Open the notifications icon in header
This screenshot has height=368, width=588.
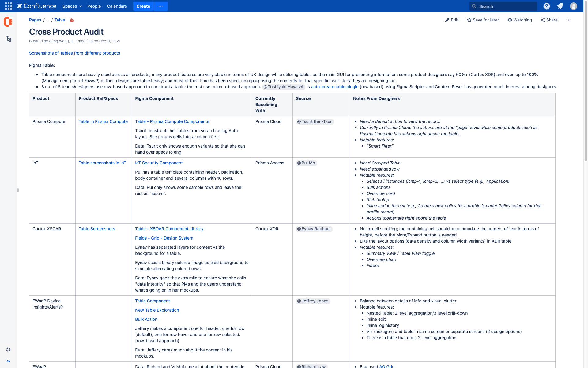click(x=560, y=6)
